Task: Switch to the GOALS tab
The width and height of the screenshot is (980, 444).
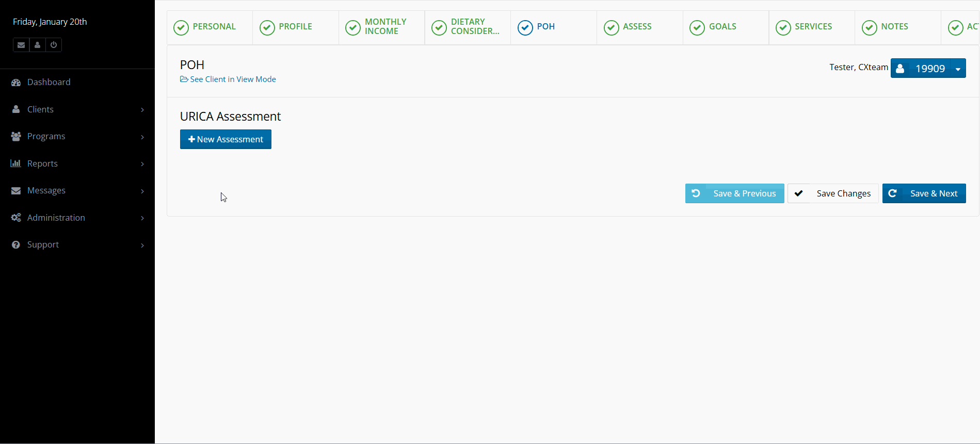Action: coord(722,27)
